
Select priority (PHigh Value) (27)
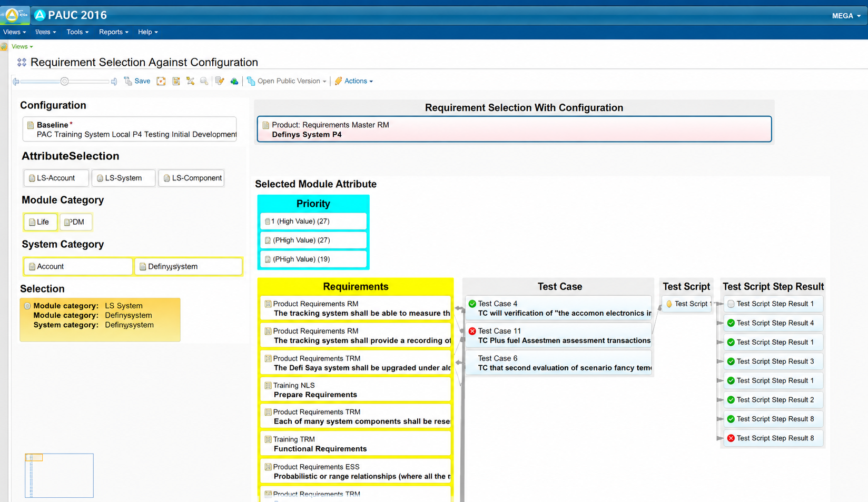pos(313,240)
